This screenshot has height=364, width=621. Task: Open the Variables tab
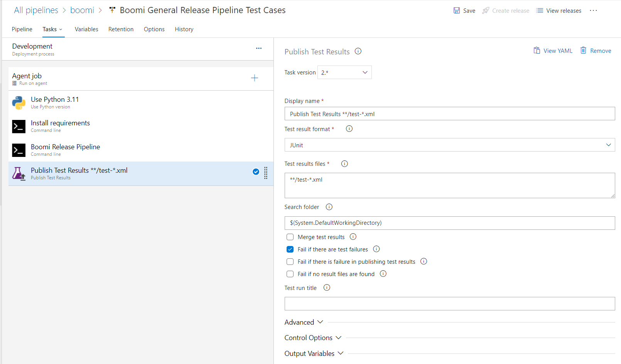(86, 29)
